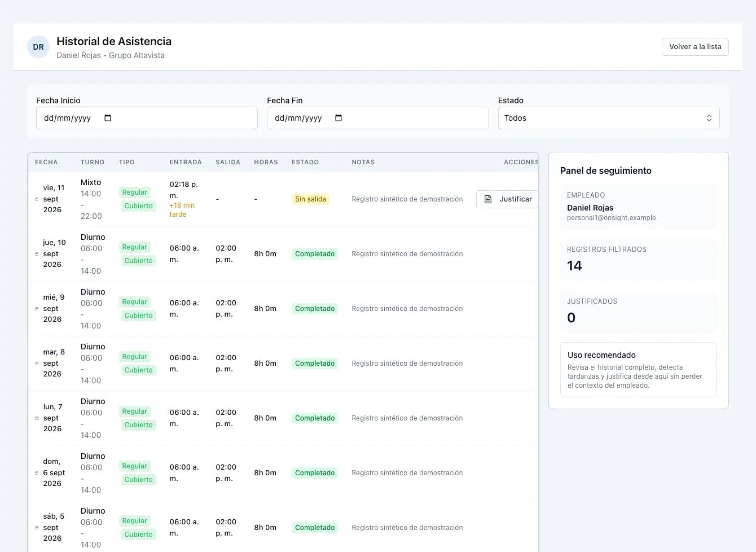Image resolution: width=756 pixels, height=552 pixels.
Task: Open calendar picker in Fecha Inicio field
Action: point(108,118)
